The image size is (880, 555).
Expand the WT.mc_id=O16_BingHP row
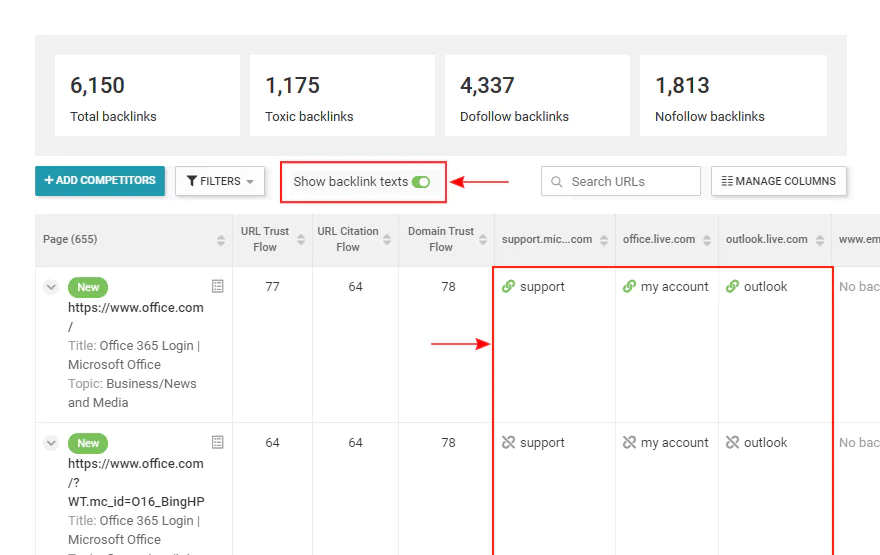51,443
